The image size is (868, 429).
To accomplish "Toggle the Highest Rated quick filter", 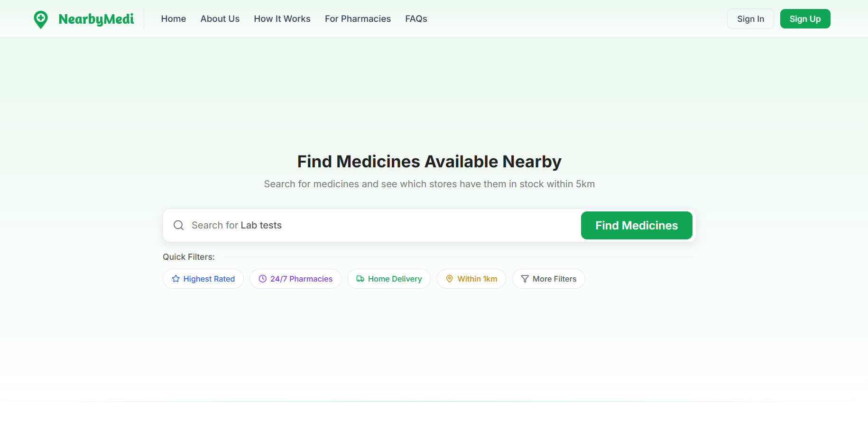I will click(203, 279).
